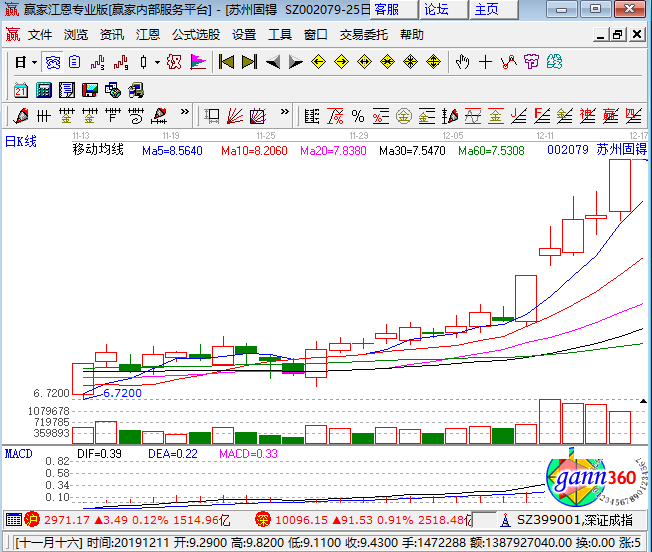
Task: Open the 设置 menu
Action: coord(244,34)
